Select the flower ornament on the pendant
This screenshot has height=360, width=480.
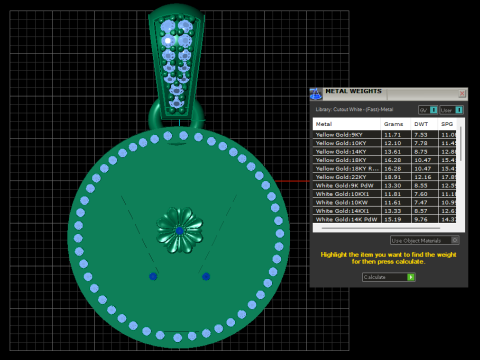(x=180, y=230)
